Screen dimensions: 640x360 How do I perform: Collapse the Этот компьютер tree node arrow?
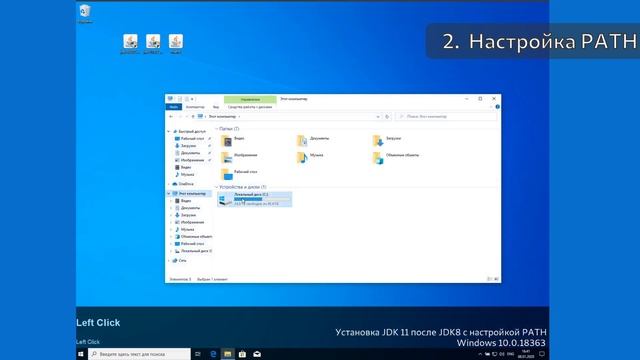tap(169, 194)
